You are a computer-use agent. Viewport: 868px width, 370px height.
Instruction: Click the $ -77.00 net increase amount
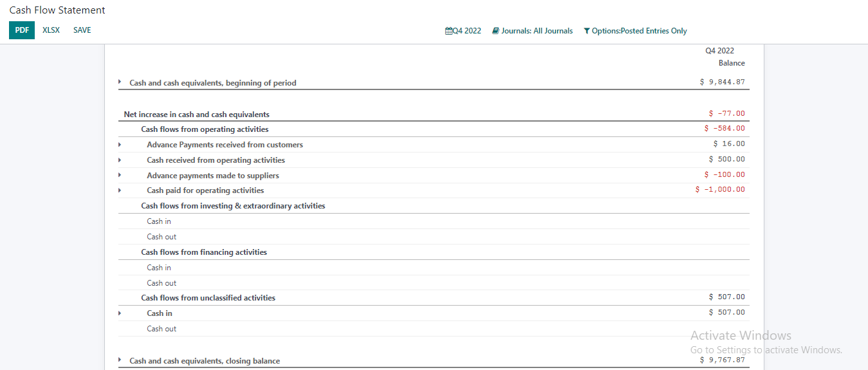726,113
